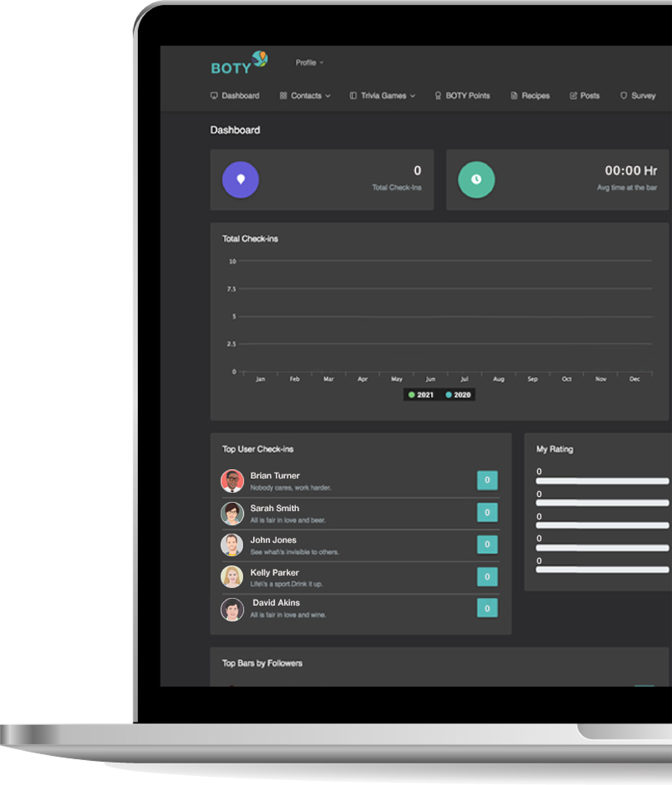672x785 pixels.
Task: Go to the Posts section
Action: [x=589, y=96]
